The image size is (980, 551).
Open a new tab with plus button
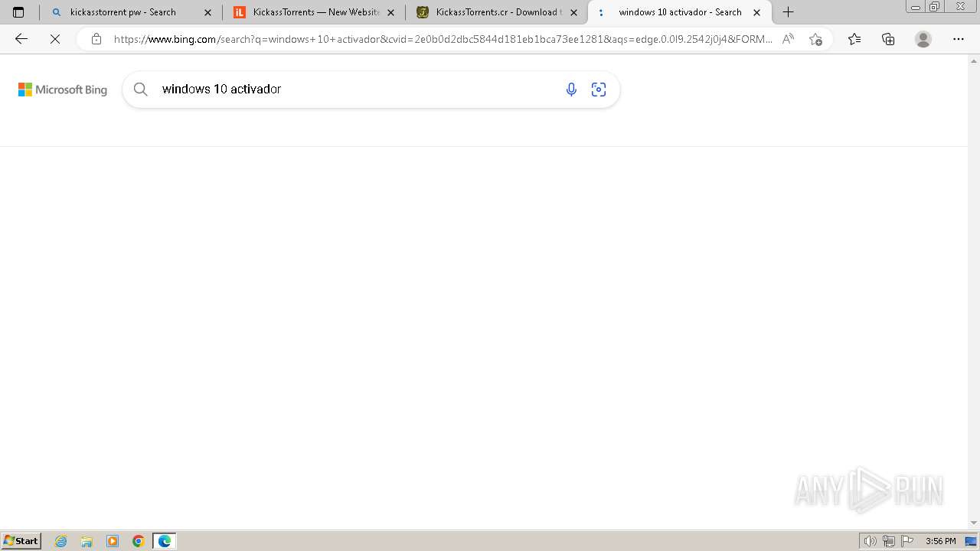coord(788,12)
